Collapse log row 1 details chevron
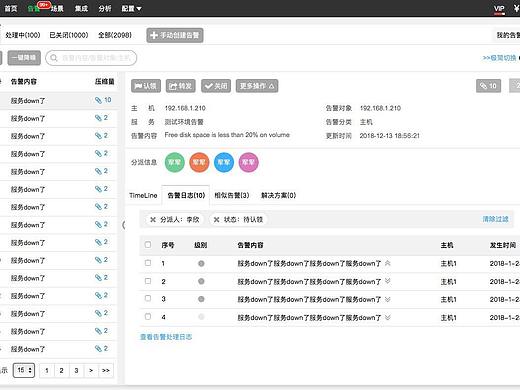This screenshot has height=390, width=520. [x=388, y=263]
